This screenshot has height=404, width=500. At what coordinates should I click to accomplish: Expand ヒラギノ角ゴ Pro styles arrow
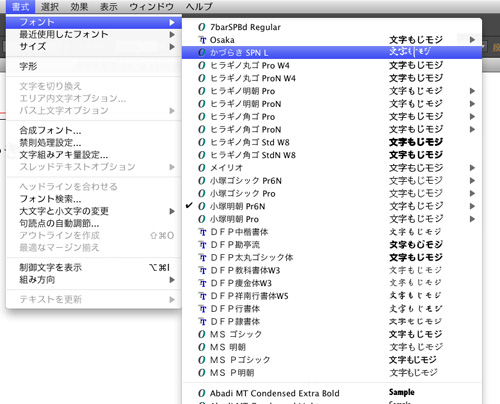click(x=472, y=116)
